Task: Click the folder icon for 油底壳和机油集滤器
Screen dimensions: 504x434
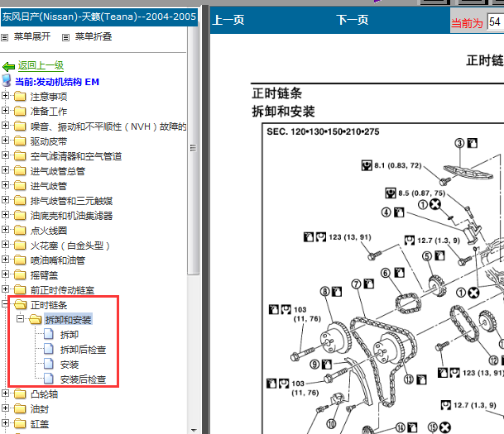Action: click(x=20, y=215)
